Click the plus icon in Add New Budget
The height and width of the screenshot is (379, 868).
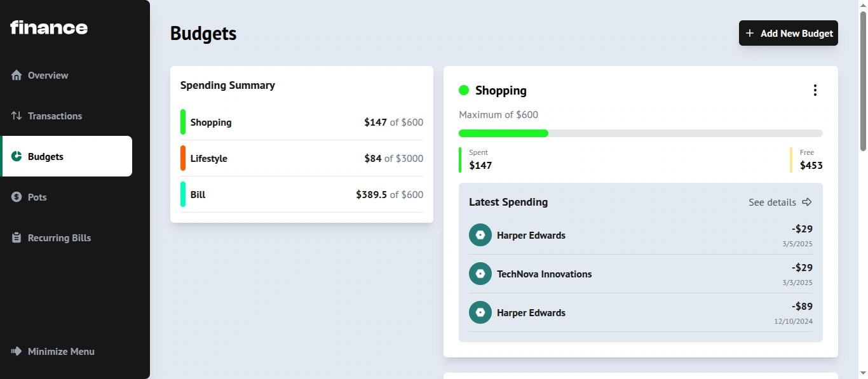[750, 33]
